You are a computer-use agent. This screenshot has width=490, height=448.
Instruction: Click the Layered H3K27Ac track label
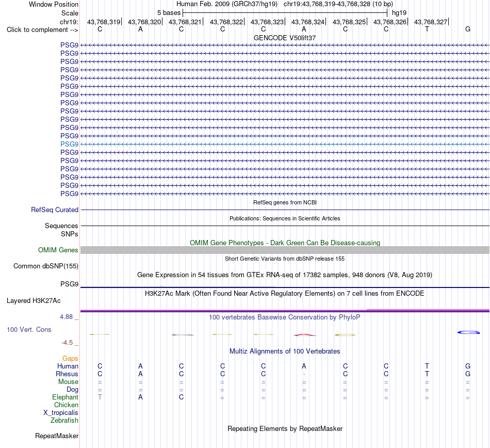pos(34,301)
